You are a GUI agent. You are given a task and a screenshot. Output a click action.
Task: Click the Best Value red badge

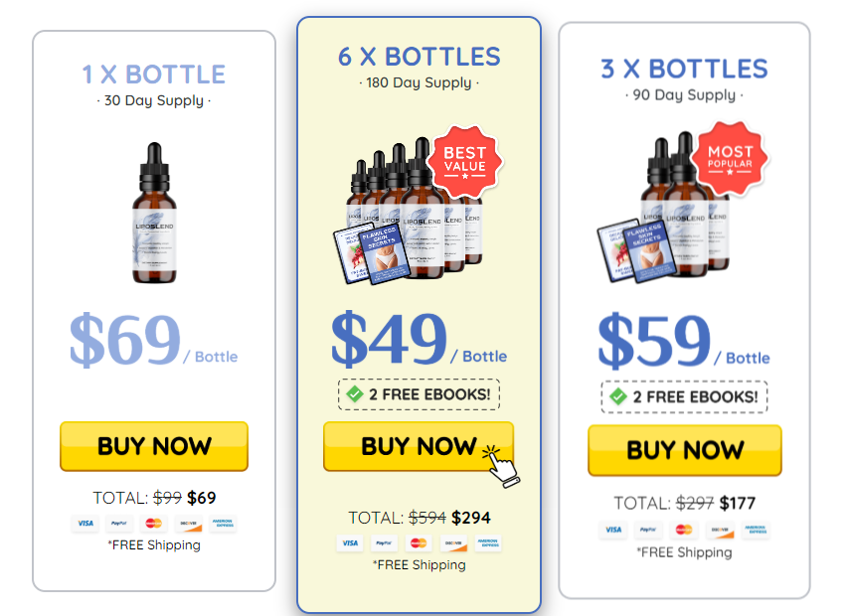pyautogui.click(x=464, y=161)
